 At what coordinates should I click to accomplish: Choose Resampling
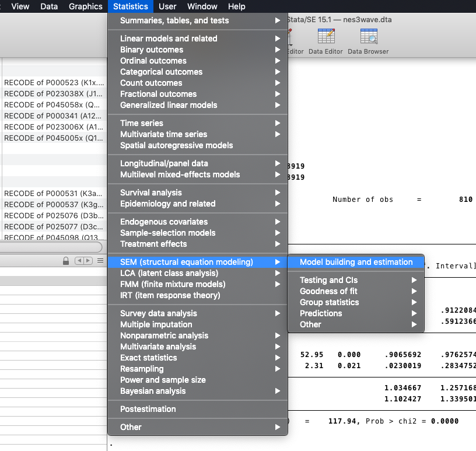(x=198, y=369)
